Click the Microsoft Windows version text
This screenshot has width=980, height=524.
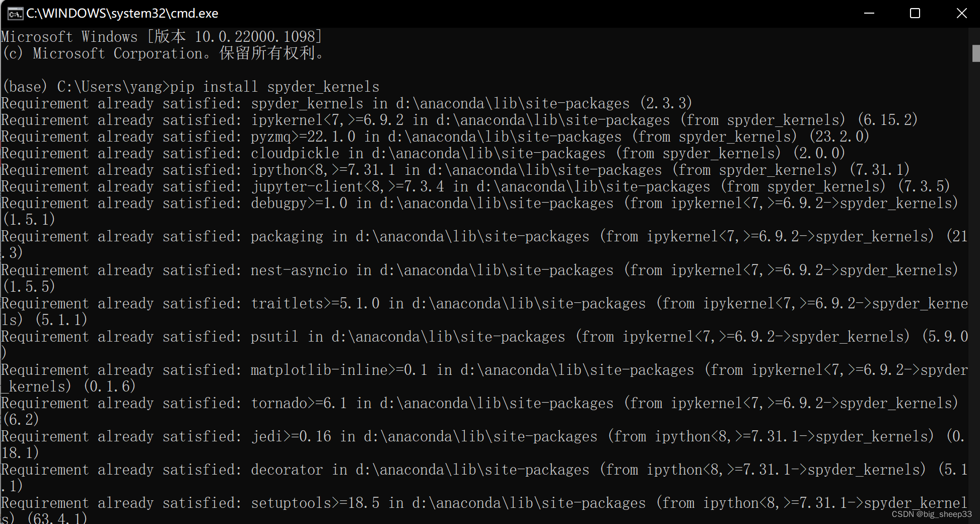tap(161, 36)
